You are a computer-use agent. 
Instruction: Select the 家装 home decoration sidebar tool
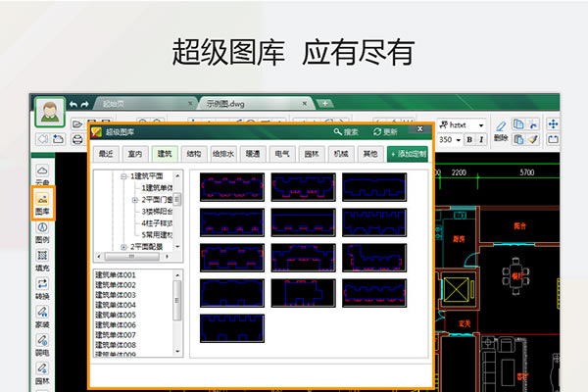tap(42, 317)
